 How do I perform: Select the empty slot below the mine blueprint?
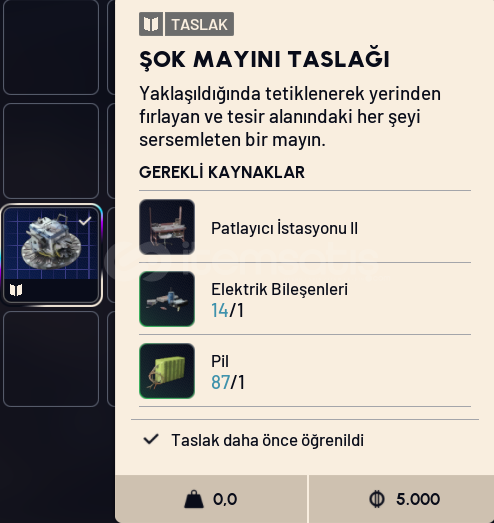[51, 359]
